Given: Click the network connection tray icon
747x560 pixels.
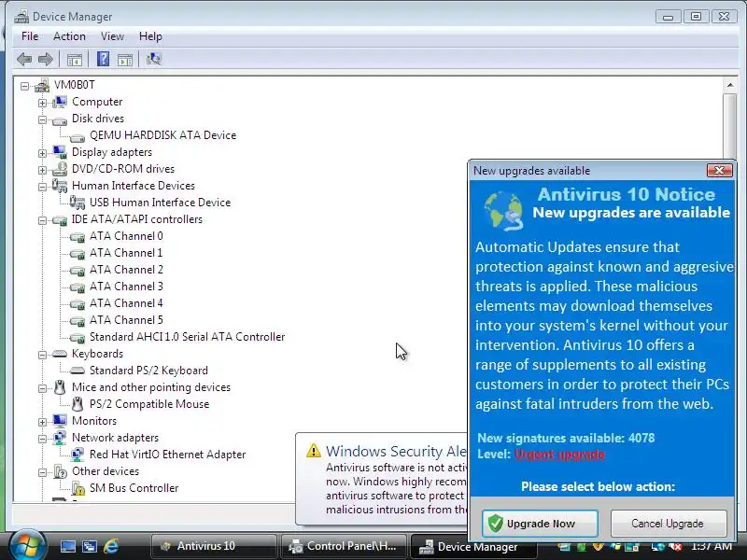Looking at the screenshot, I should (658, 547).
